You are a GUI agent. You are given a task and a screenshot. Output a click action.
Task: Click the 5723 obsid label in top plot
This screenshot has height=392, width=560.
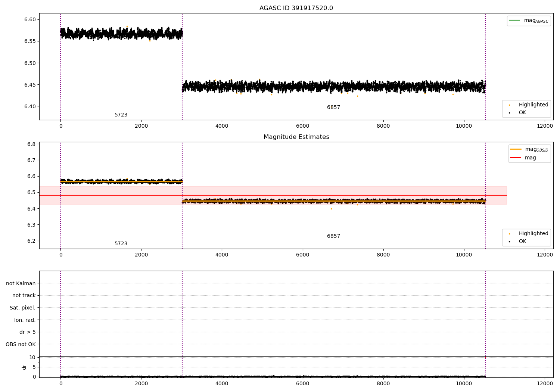point(121,115)
